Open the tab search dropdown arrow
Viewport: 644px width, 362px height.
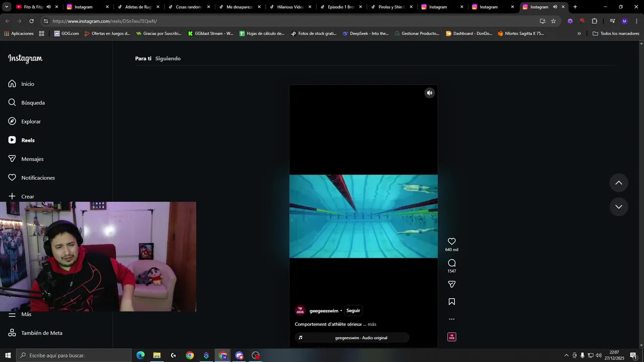tap(7, 7)
